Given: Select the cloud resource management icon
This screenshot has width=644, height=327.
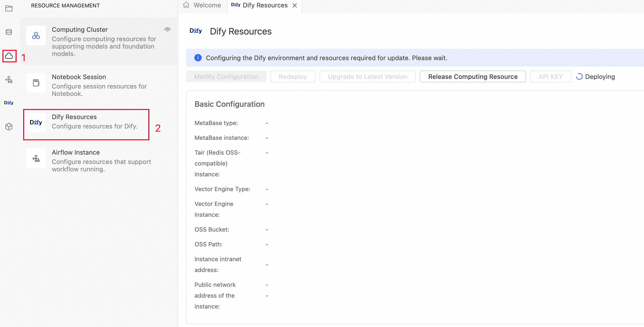Looking at the screenshot, I should 9,56.
